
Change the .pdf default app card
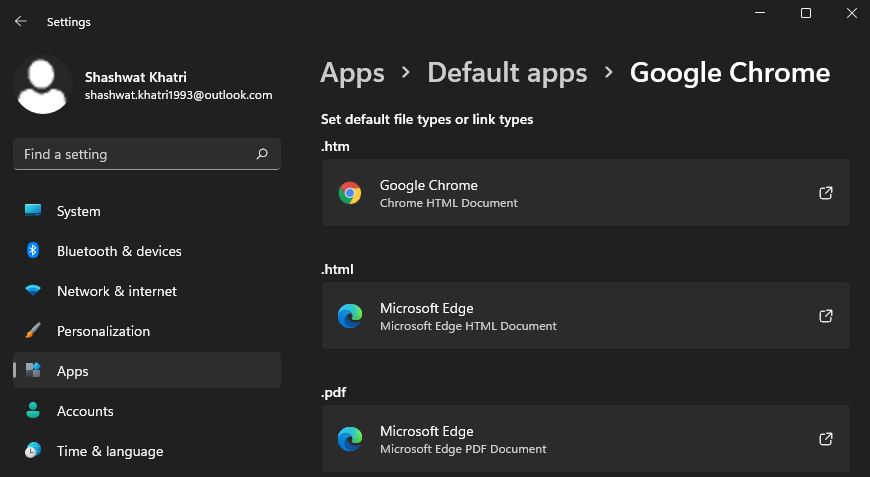[585, 439]
